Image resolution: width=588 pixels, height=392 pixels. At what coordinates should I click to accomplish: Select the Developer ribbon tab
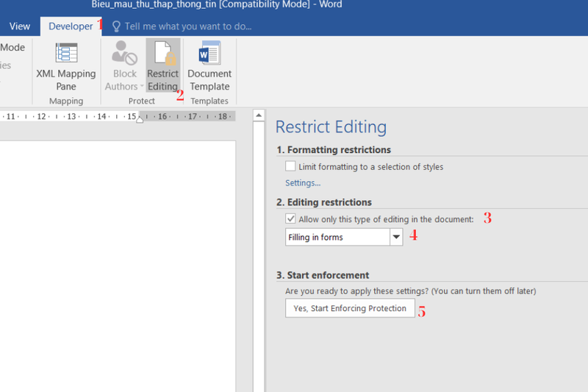(x=71, y=26)
